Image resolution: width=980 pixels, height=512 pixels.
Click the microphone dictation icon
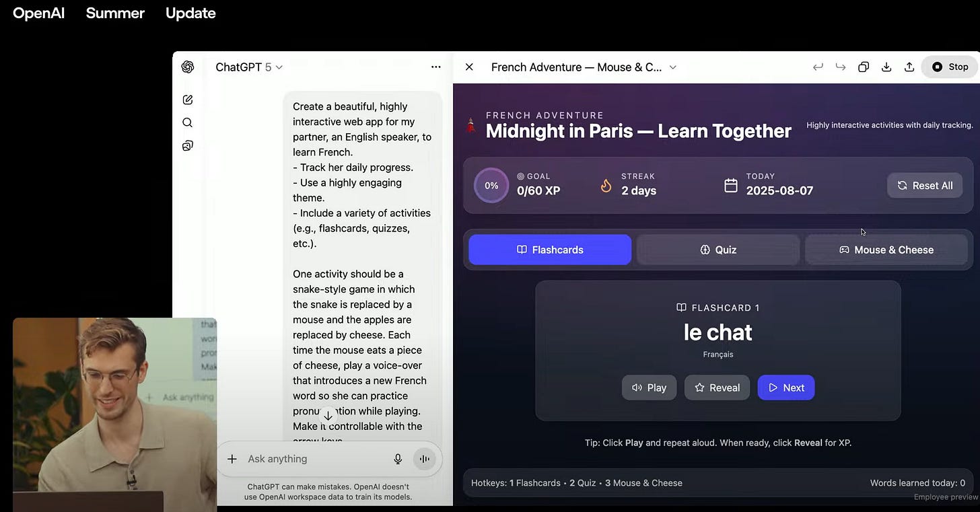(398, 459)
